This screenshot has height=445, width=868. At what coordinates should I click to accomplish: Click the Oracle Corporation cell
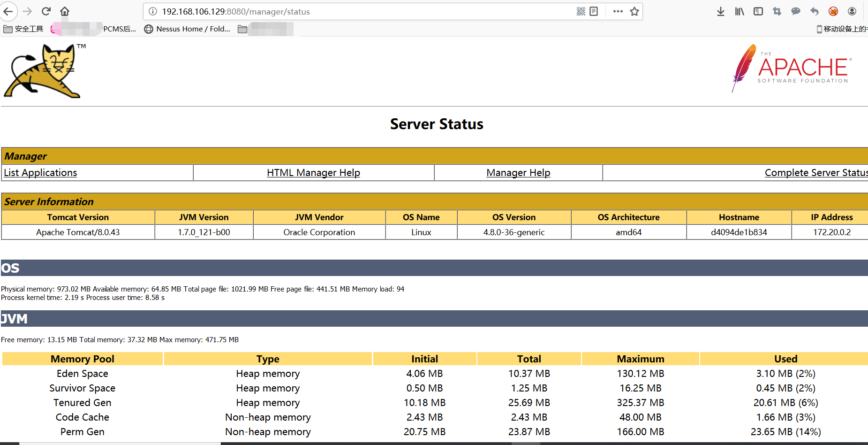319,232
